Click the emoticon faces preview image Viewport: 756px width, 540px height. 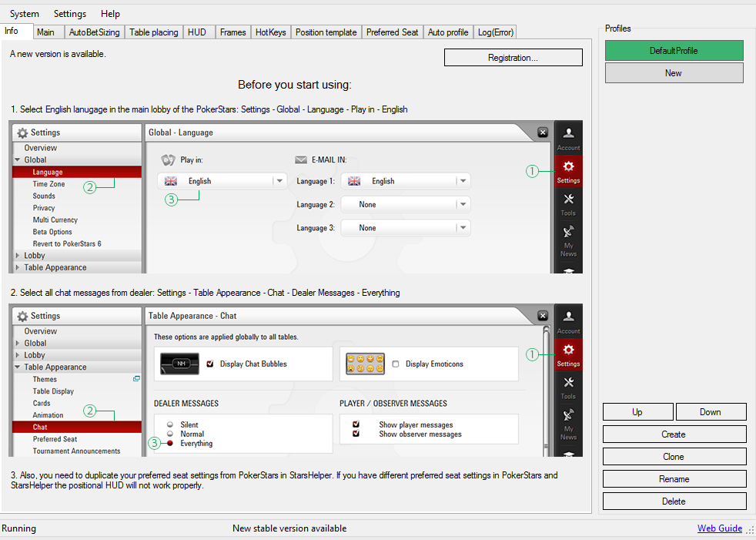click(366, 364)
